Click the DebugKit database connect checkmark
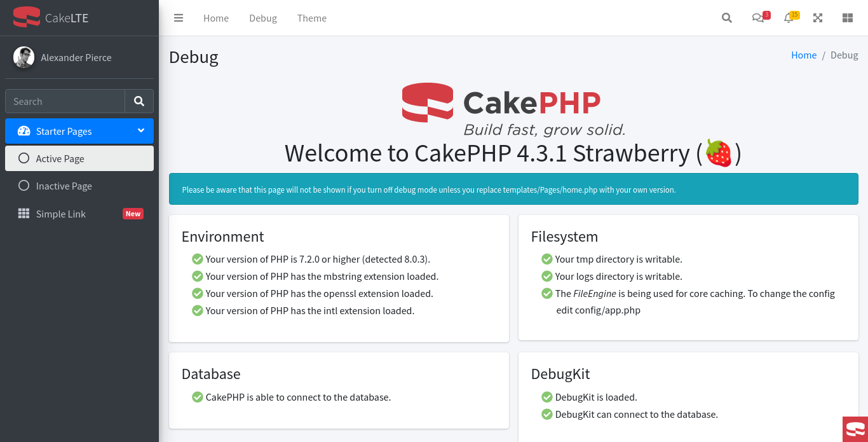This screenshot has width=868, height=442. click(x=546, y=414)
